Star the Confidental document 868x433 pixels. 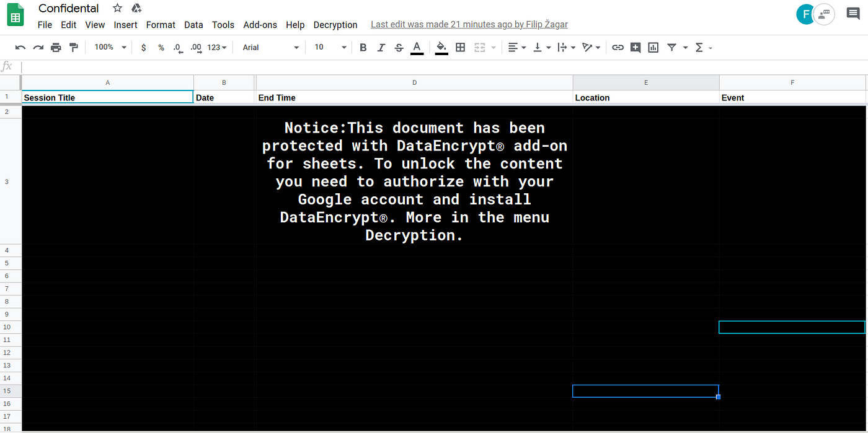point(117,8)
